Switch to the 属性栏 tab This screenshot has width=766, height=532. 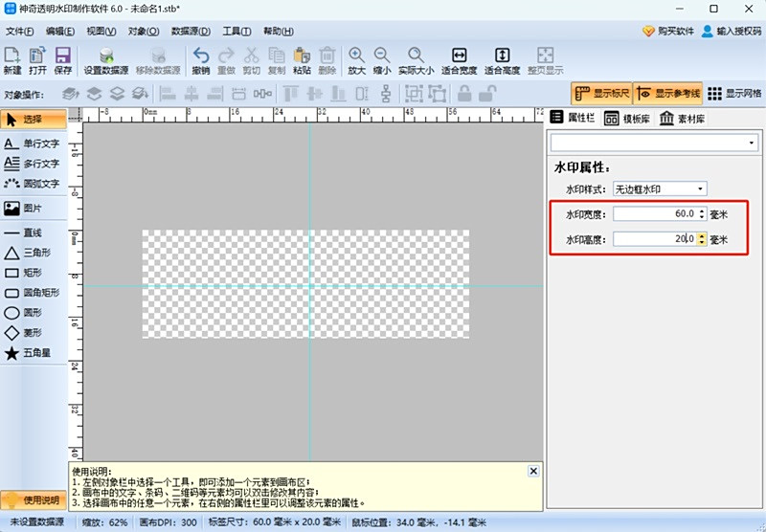[x=573, y=118]
